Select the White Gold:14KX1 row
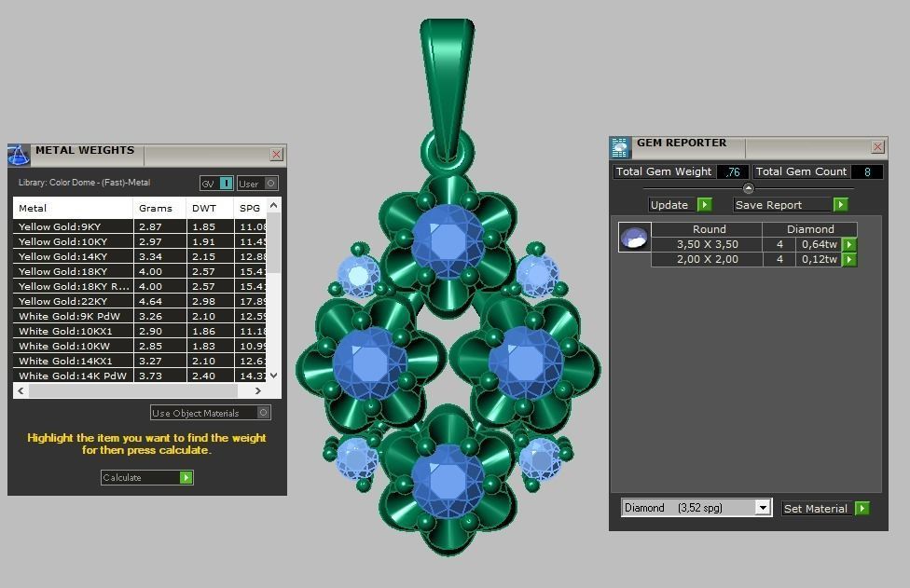 point(139,361)
